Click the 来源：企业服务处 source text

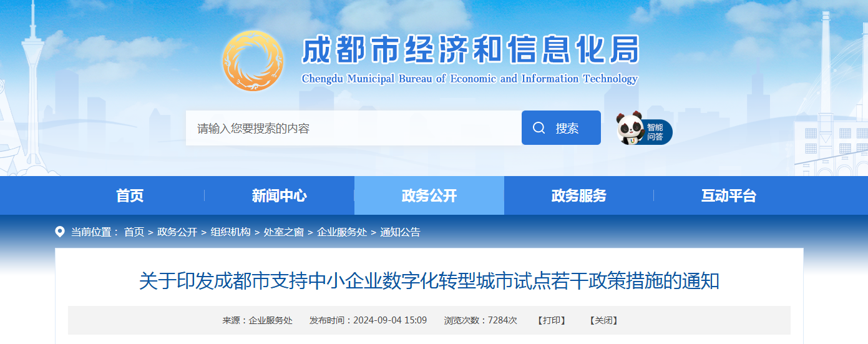click(x=258, y=320)
